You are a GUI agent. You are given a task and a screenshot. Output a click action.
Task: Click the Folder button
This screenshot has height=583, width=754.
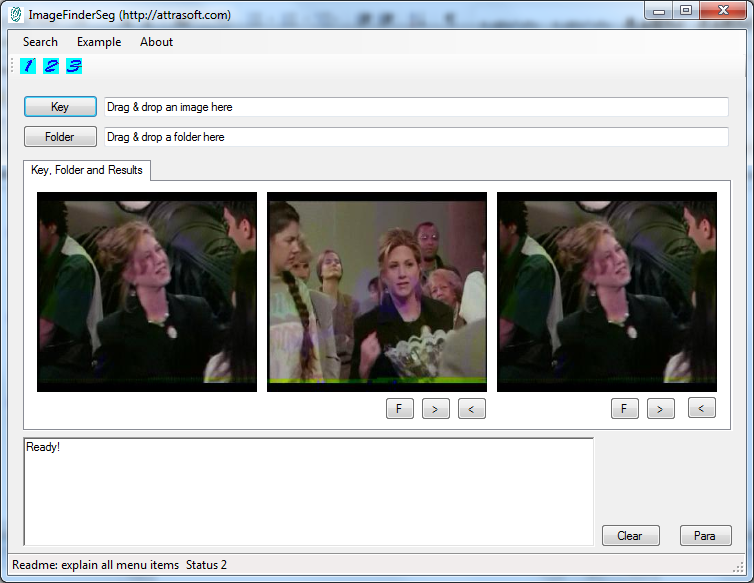point(60,137)
